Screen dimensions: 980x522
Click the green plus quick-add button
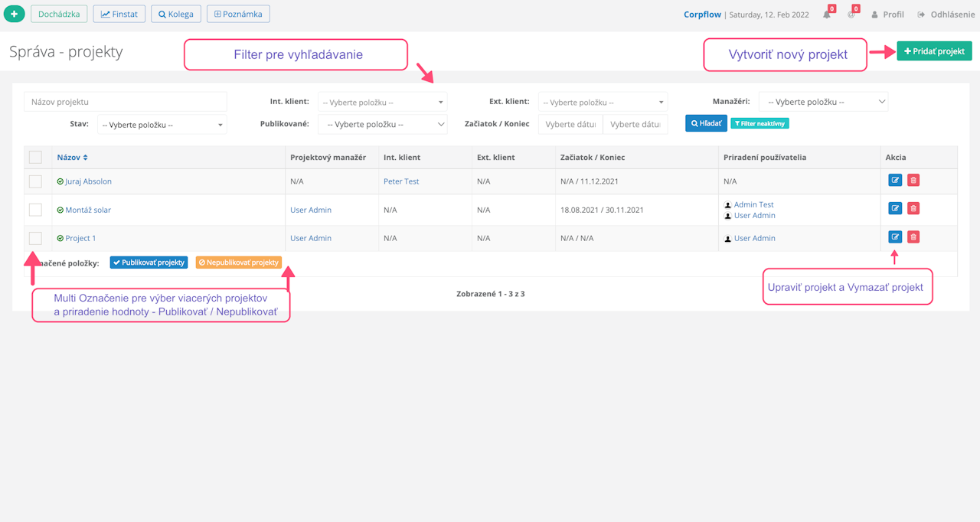15,14
